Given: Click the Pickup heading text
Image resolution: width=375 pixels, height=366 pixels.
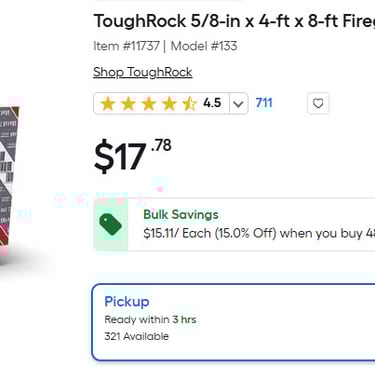Looking at the screenshot, I should pos(127,302).
